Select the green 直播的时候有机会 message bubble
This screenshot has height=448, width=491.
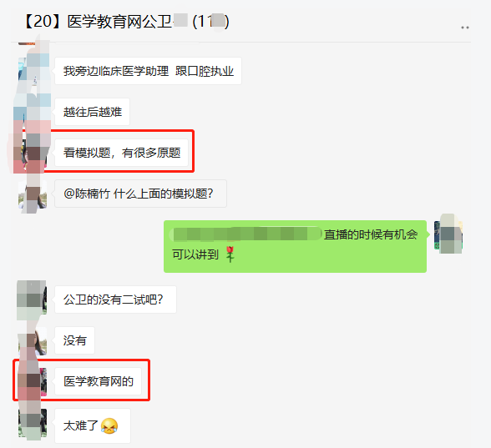[x=295, y=246]
